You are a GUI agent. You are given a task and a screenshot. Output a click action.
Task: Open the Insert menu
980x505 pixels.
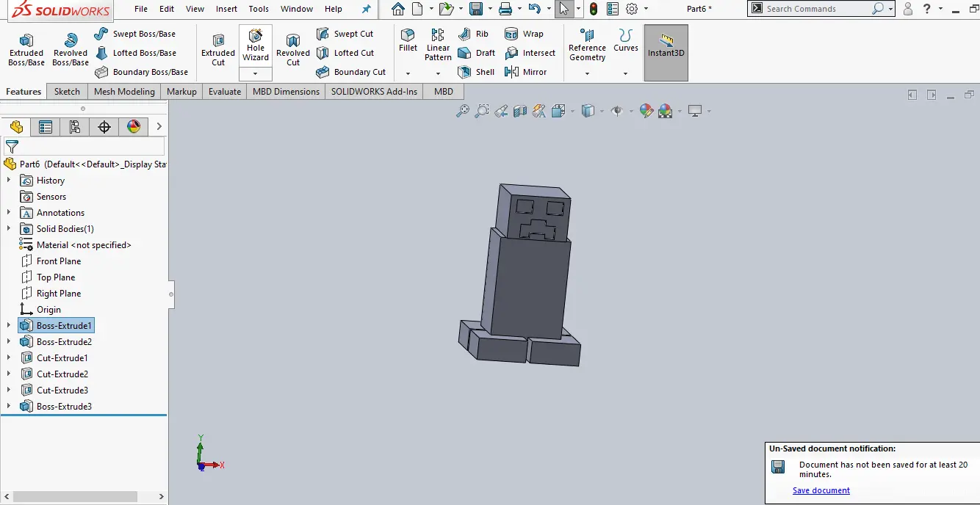click(226, 9)
